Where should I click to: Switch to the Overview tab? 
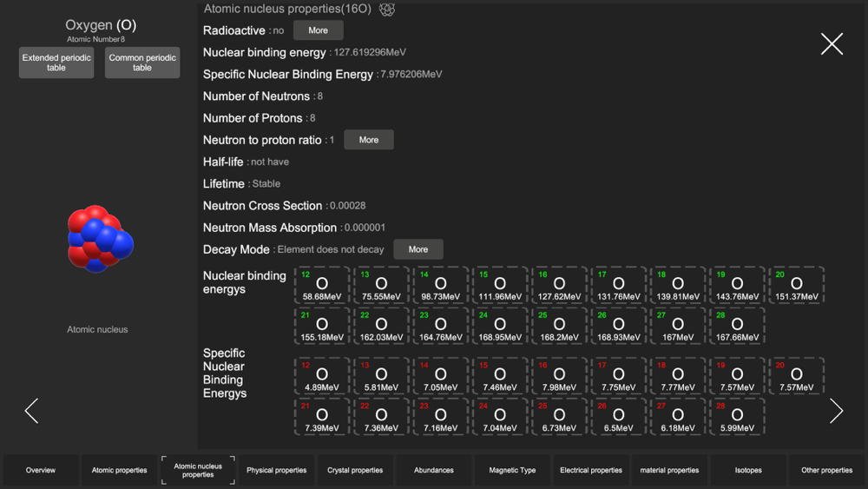[41, 471]
